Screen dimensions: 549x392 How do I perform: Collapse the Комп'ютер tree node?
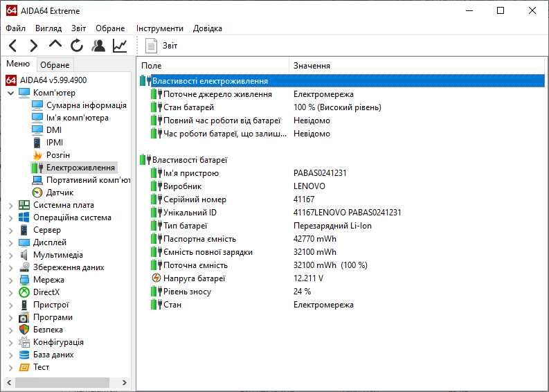coord(10,93)
